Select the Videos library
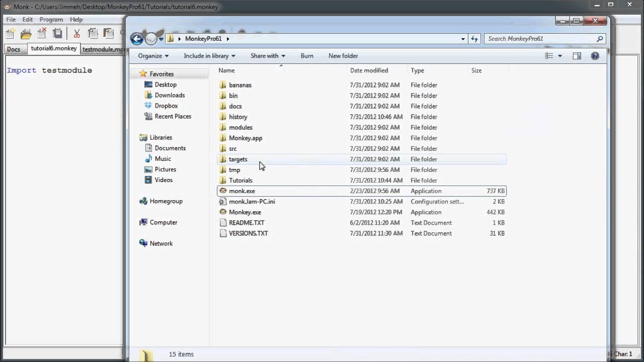The height and width of the screenshot is (362, 644). [x=164, y=179]
